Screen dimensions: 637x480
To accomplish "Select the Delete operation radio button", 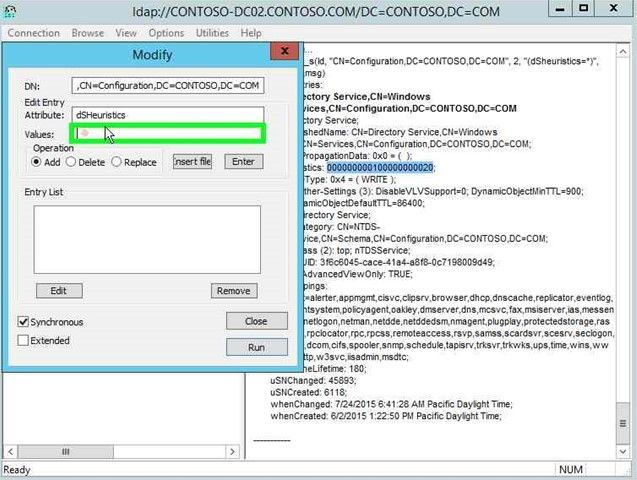I will [x=71, y=162].
